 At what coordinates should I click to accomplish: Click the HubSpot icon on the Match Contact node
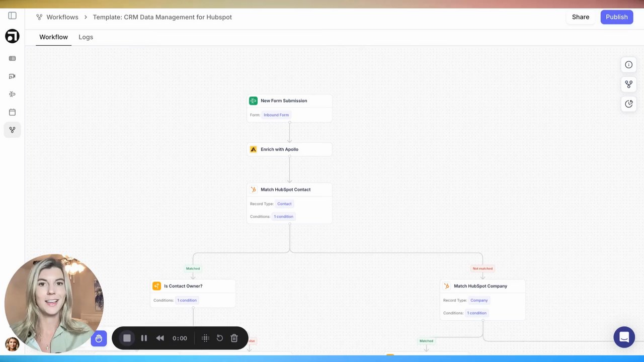[x=253, y=190]
